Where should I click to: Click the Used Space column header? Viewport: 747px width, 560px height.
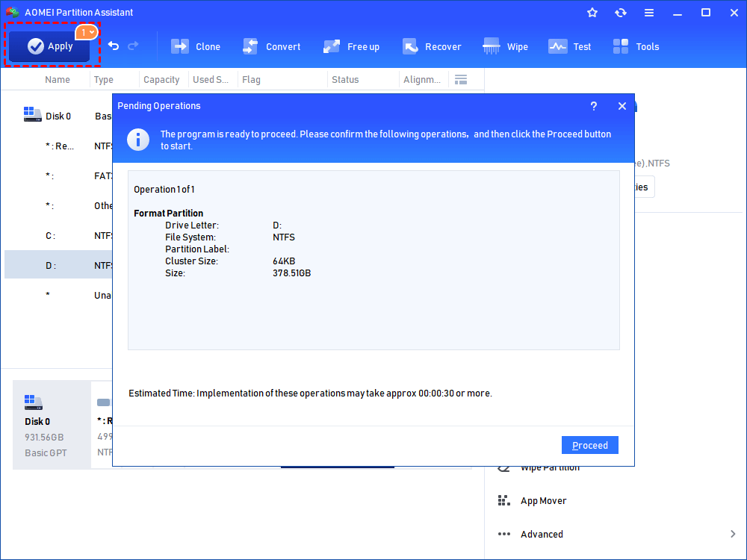pos(211,80)
